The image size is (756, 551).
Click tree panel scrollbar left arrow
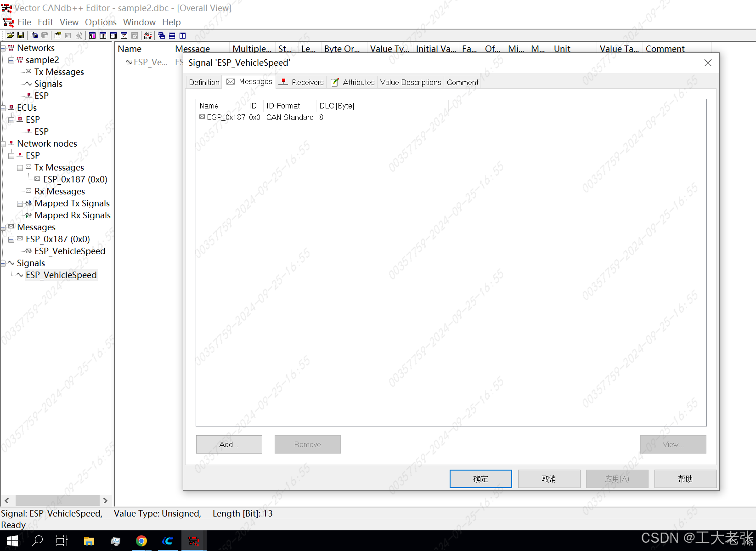(x=7, y=500)
